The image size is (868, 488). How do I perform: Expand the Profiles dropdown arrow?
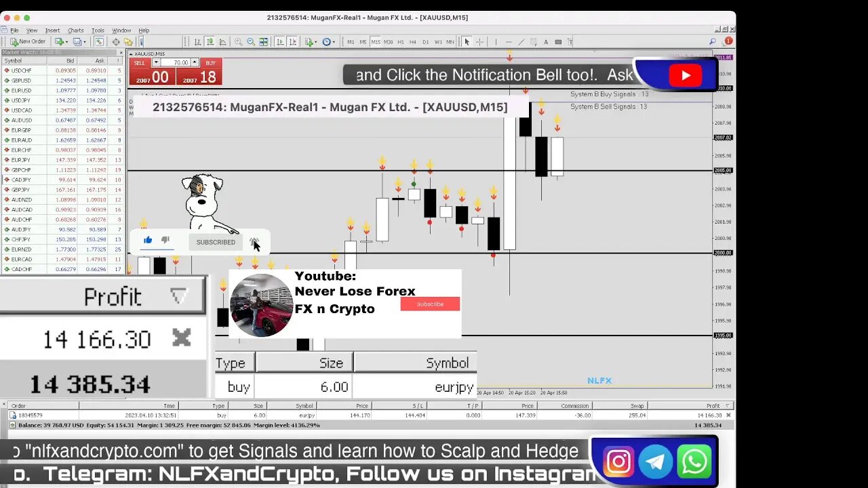click(x=84, y=41)
